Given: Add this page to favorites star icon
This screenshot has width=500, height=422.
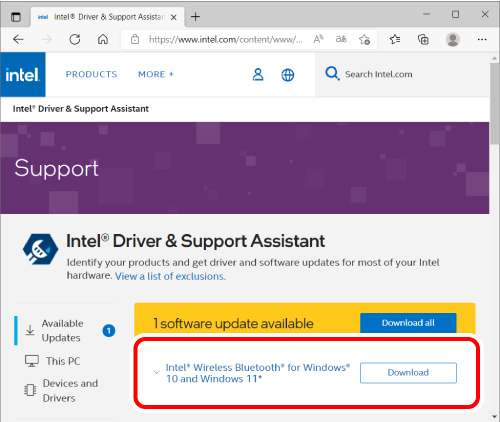Looking at the screenshot, I should (x=364, y=40).
